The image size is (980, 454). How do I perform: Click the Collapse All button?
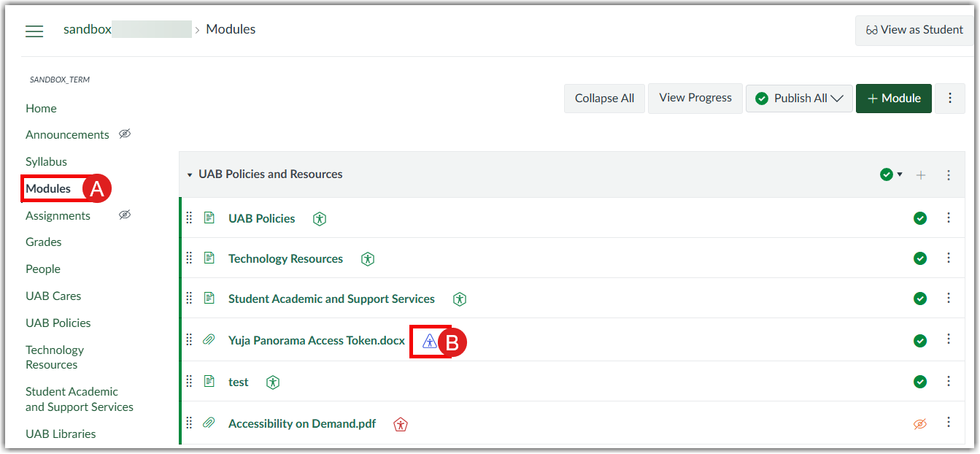click(604, 99)
